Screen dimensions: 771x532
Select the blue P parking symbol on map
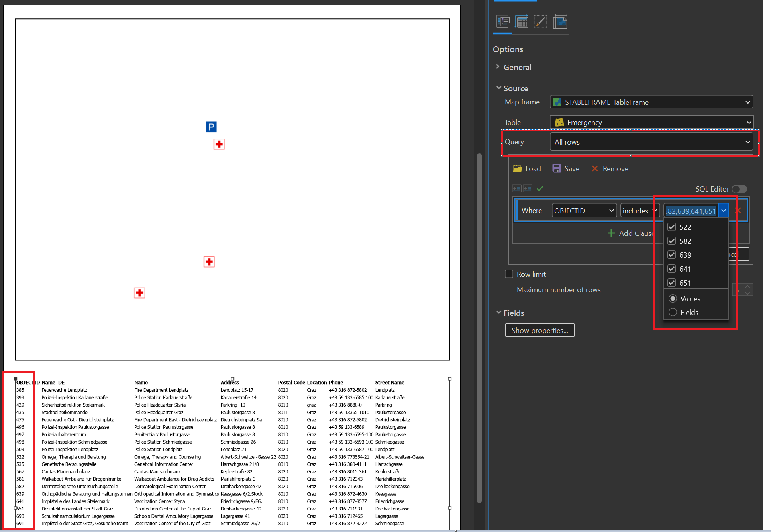(x=211, y=127)
